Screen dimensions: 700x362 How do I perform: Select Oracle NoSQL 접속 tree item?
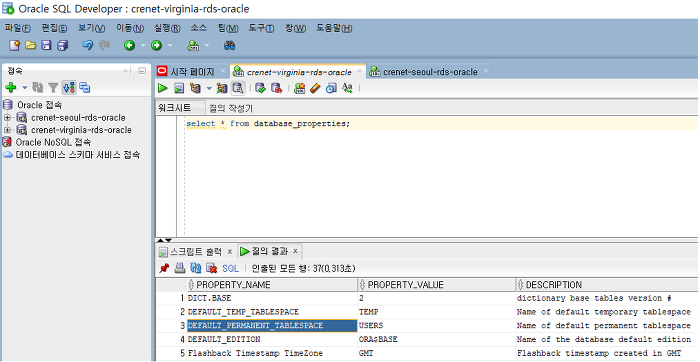53,142
